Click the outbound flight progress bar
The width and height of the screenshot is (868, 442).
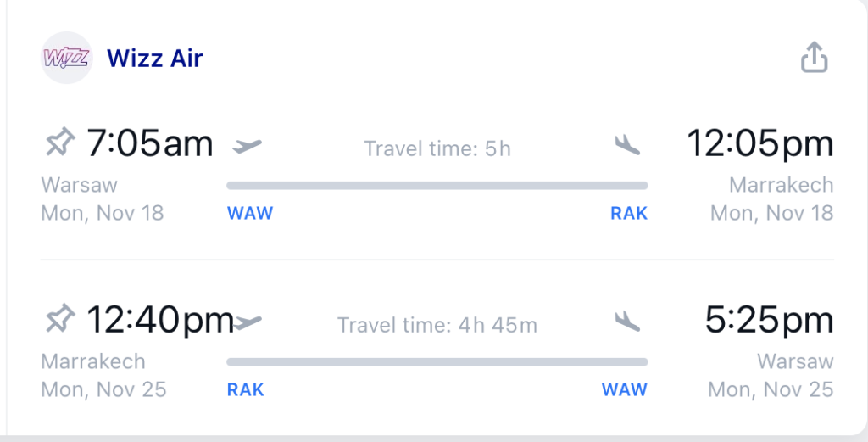tap(437, 186)
